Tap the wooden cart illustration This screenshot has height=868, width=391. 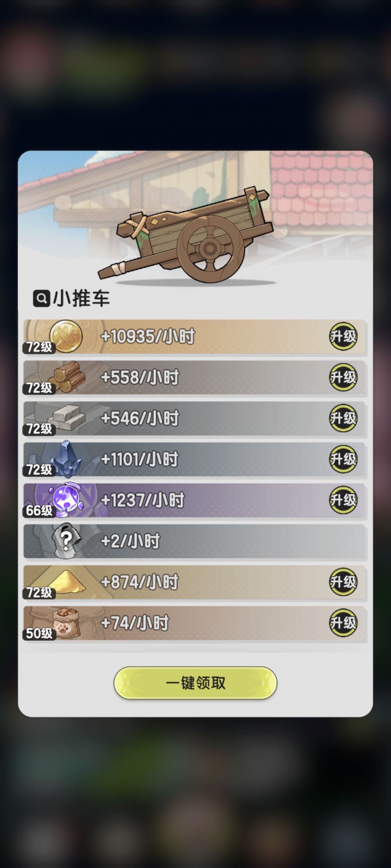[185, 235]
